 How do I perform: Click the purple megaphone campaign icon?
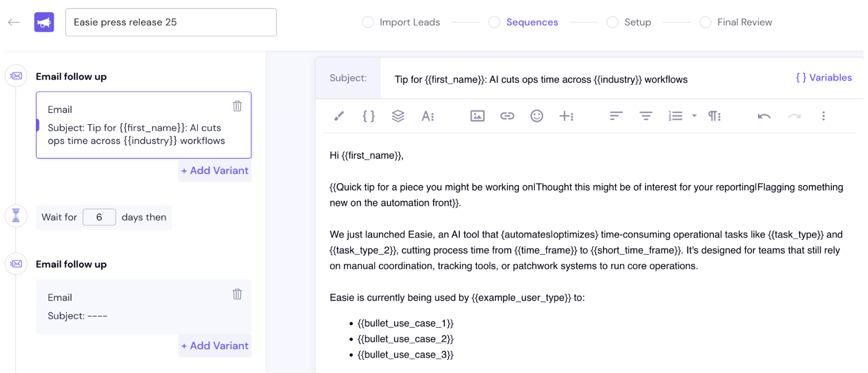click(44, 22)
